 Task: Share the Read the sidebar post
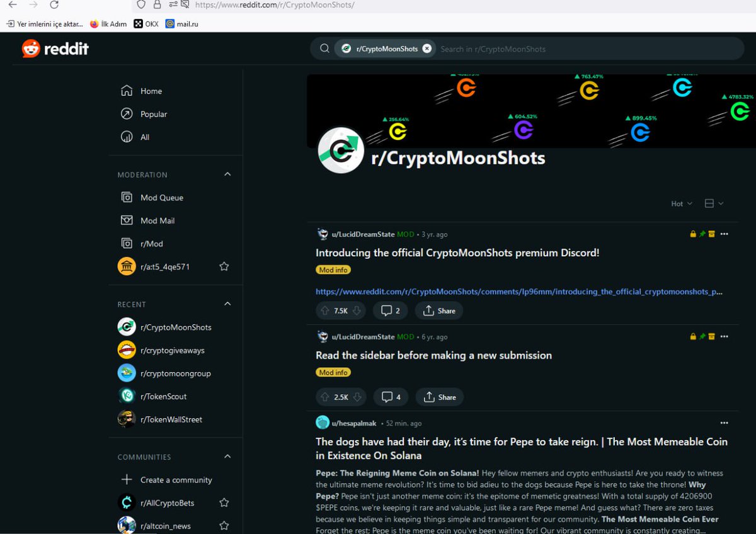click(x=440, y=397)
